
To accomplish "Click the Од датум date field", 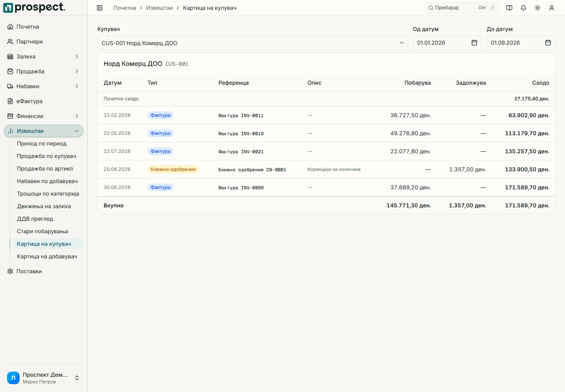I will point(447,43).
